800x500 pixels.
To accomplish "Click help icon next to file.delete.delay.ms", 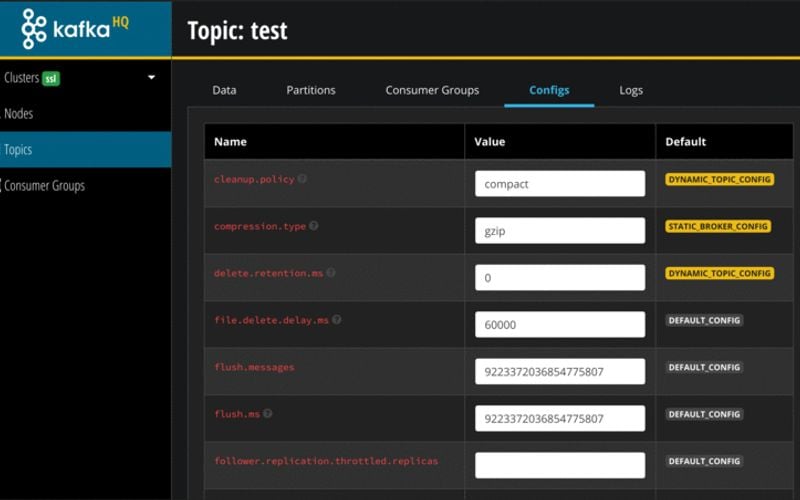I will point(337,320).
